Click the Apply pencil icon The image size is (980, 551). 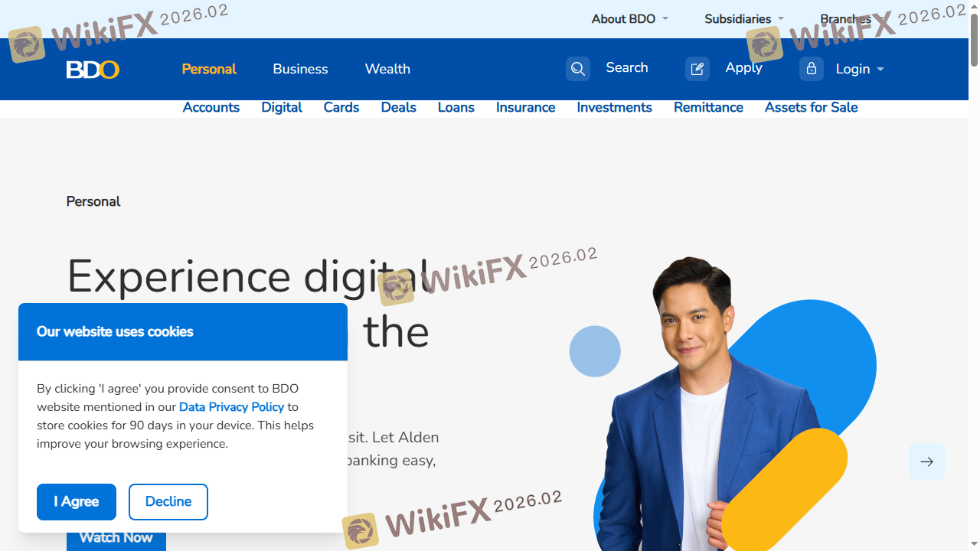click(x=697, y=69)
